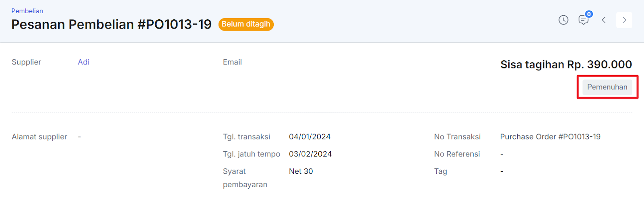Click the due date 03/02/2024

click(x=310, y=154)
